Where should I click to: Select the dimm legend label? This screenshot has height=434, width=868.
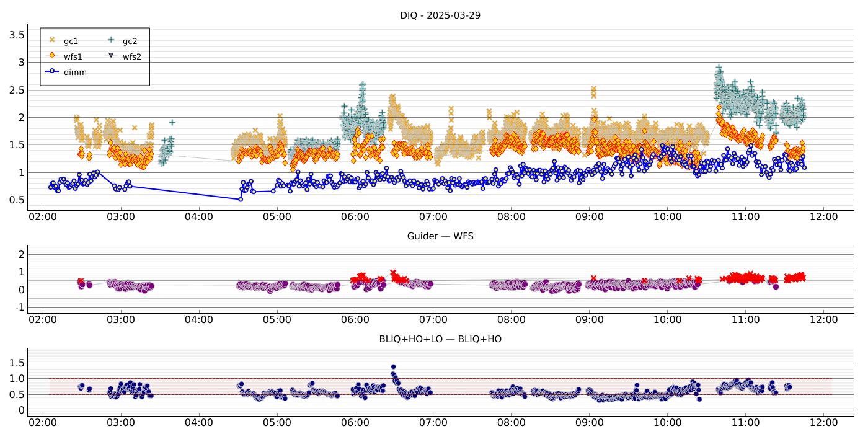click(75, 72)
